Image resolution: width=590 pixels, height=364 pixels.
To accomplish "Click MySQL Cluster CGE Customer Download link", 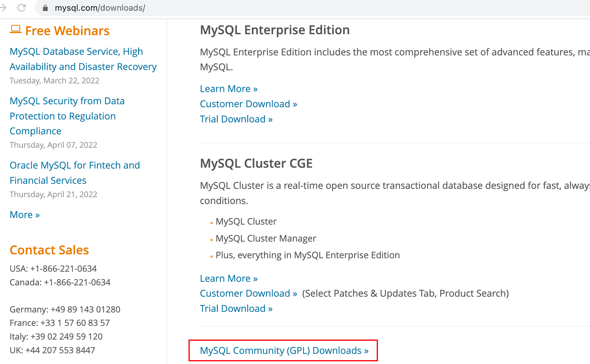I will point(248,293).
